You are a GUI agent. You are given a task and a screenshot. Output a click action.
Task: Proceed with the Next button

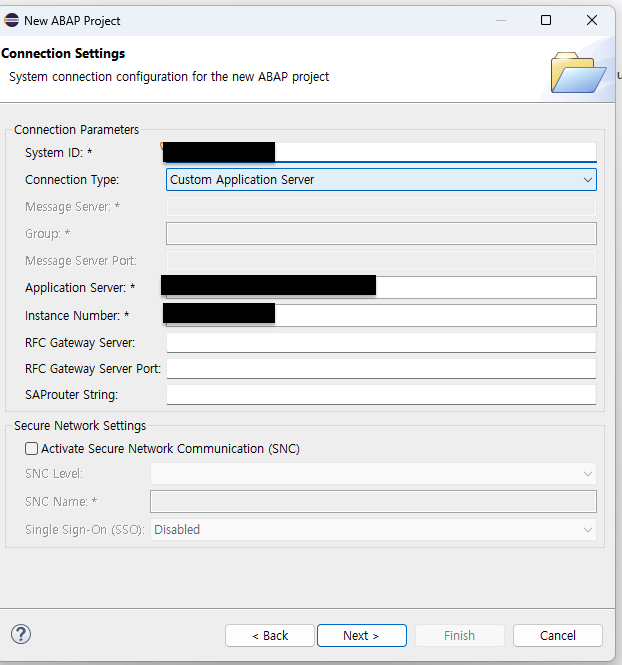pos(362,635)
